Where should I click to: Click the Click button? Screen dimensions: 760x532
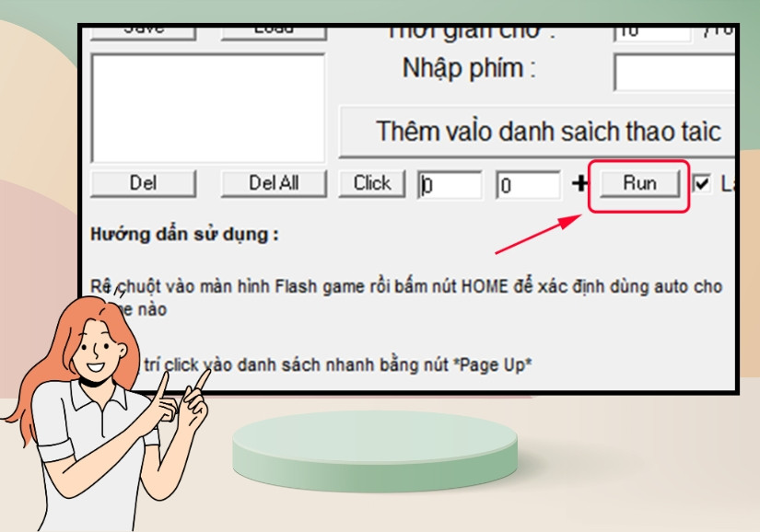tap(372, 183)
